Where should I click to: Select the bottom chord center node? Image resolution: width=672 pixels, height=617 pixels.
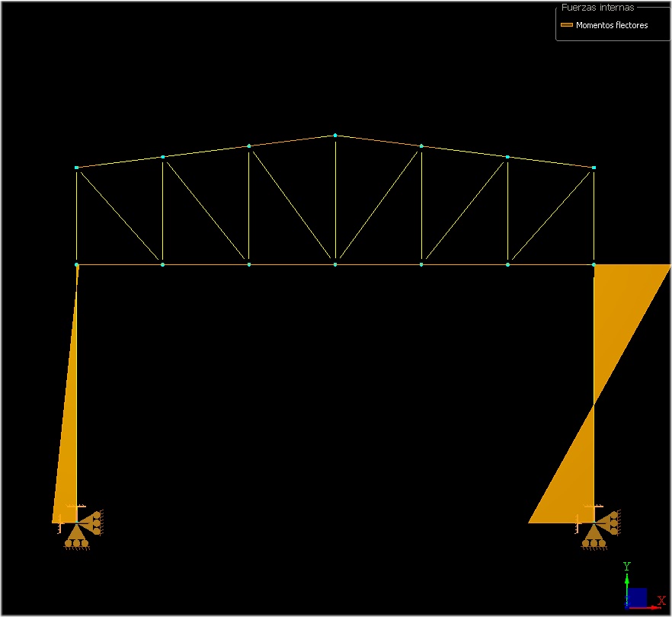pos(335,265)
